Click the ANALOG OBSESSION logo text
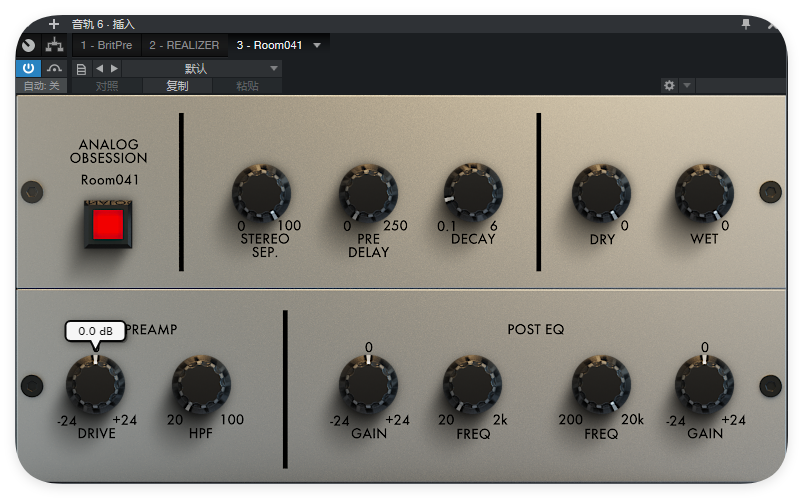This screenshot has height=499, width=803. pos(109,151)
